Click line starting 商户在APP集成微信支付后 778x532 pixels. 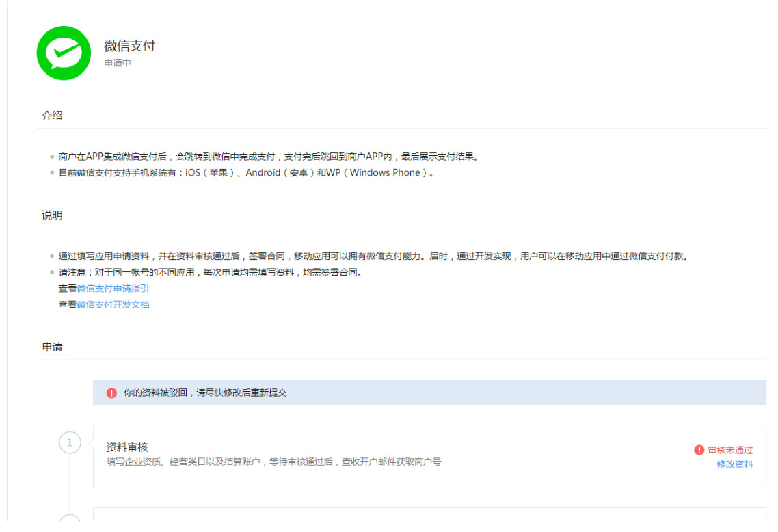[x=269, y=157]
